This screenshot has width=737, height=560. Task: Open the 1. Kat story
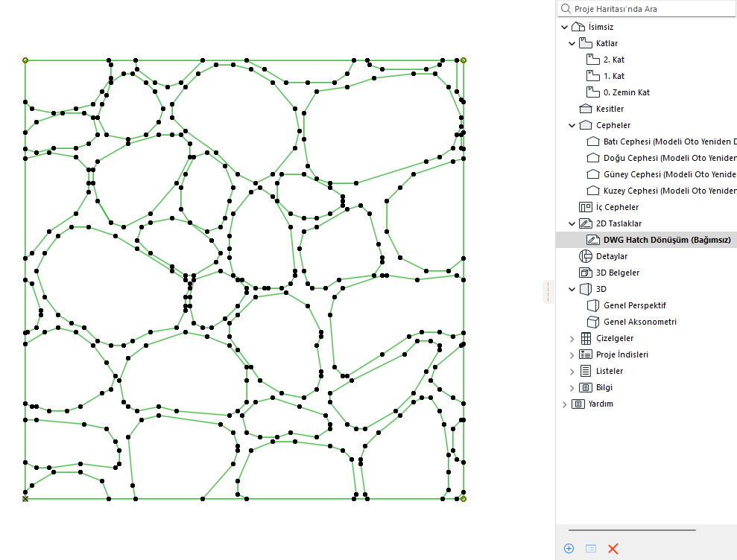614,76
